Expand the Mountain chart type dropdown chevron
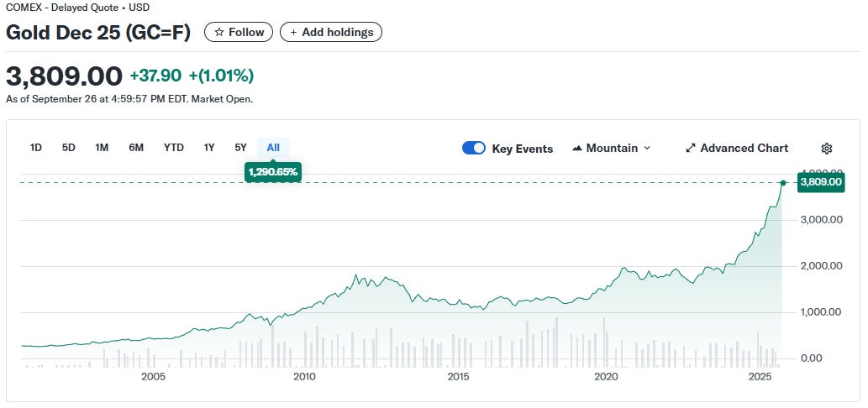The height and width of the screenshot is (408, 868). click(x=646, y=149)
